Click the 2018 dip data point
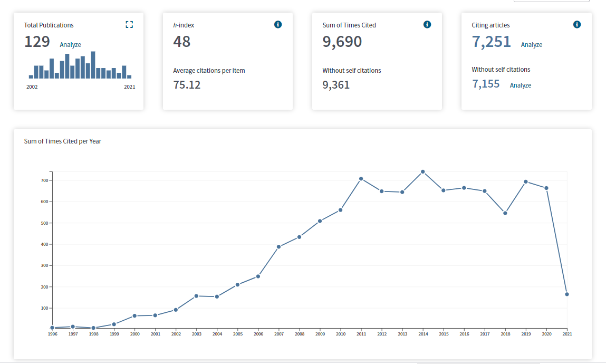This screenshot has height=364, width=606. click(x=505, y=213)
